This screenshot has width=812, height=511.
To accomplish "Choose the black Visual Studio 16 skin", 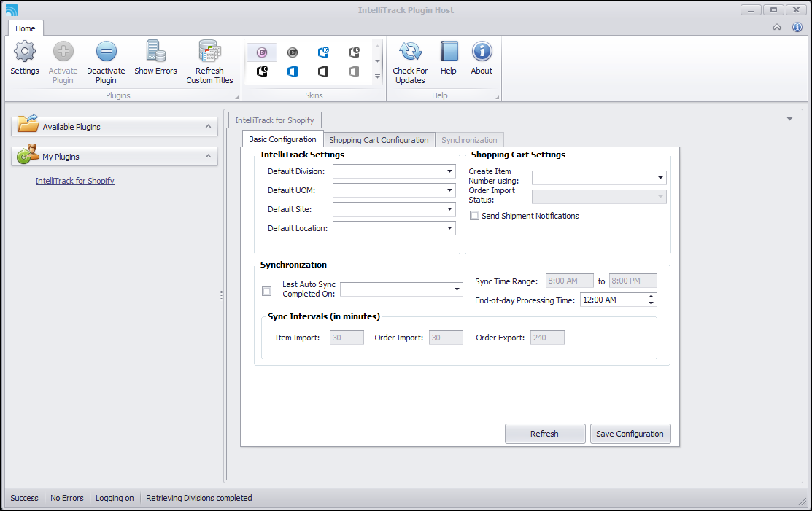I will coord(262,71).
